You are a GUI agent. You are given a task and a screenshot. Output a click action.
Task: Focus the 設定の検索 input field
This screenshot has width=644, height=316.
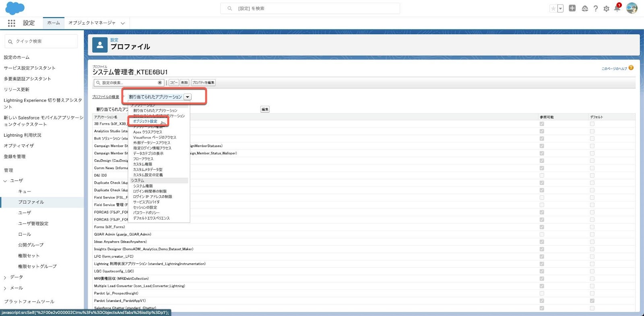click(129, 83)
